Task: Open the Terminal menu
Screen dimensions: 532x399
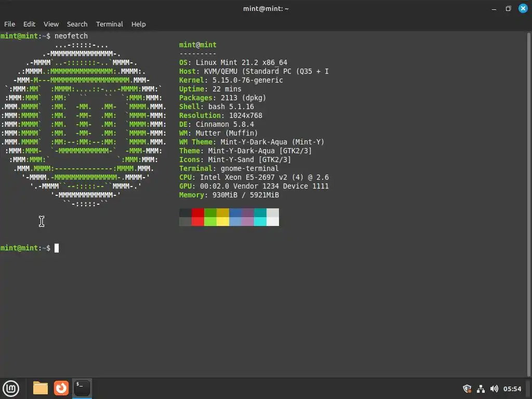Action: (x=109, y=24)
